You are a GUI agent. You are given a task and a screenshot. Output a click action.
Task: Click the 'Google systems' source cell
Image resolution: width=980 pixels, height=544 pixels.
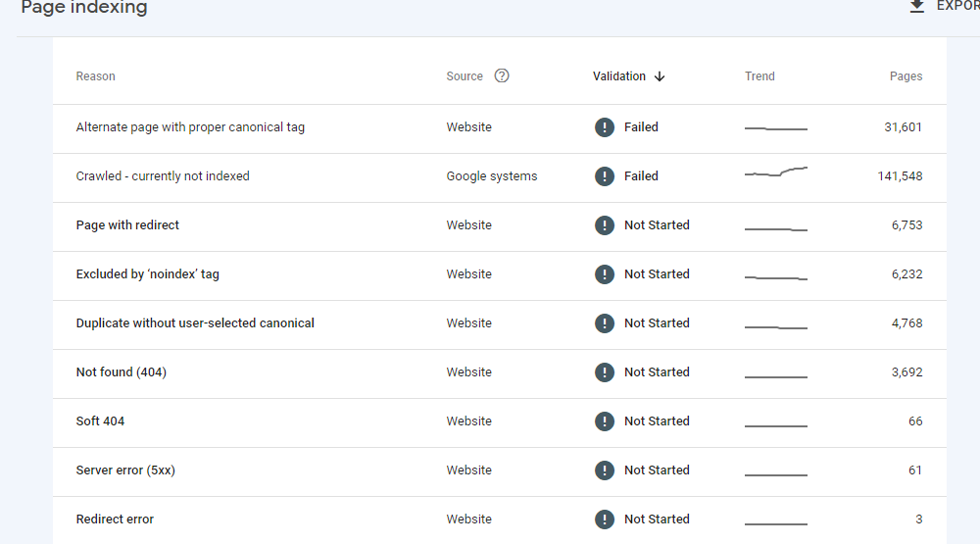click(x=491, y=176)
